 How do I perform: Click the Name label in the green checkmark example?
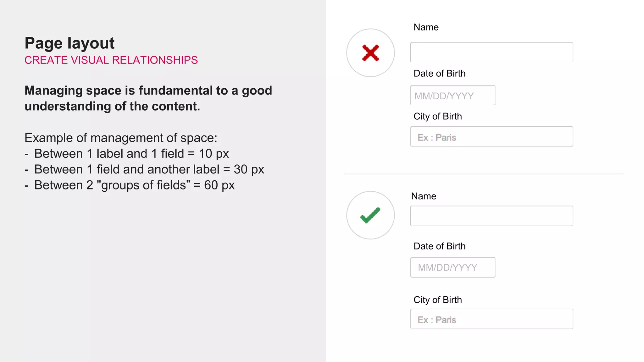pos(424,196)
